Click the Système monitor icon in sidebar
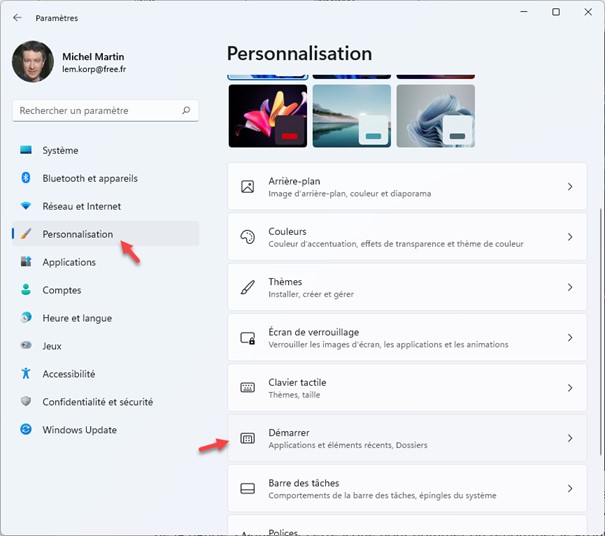 point(27,151)
